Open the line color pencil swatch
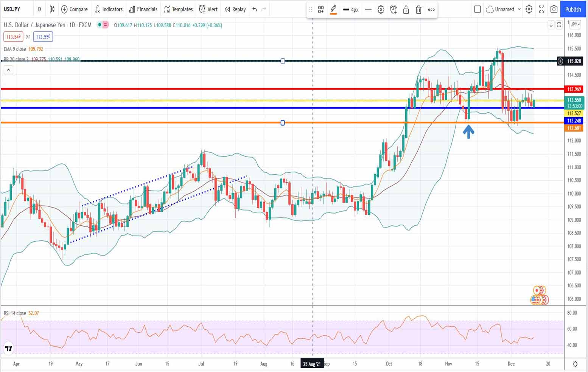This screenshot has height=372, width=588. pos(333,9)
